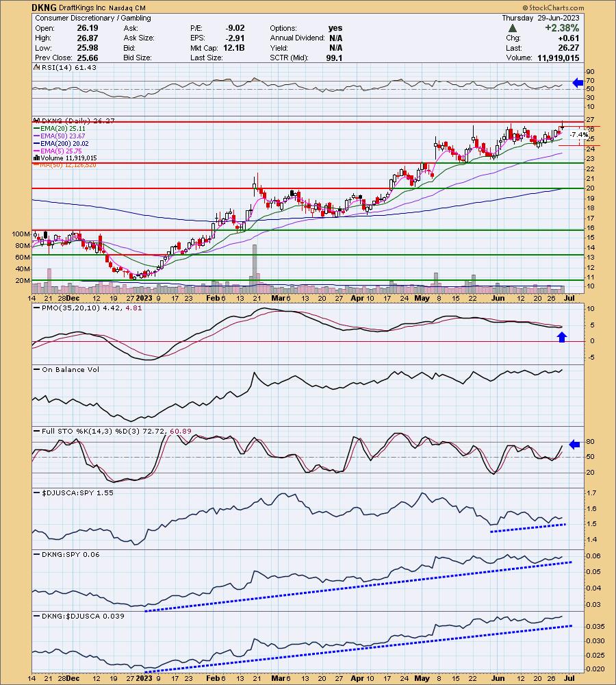The image size is (616, 685).
Task: Click the EMA(20) 25.11 legend text
Action: coord(63,129)
